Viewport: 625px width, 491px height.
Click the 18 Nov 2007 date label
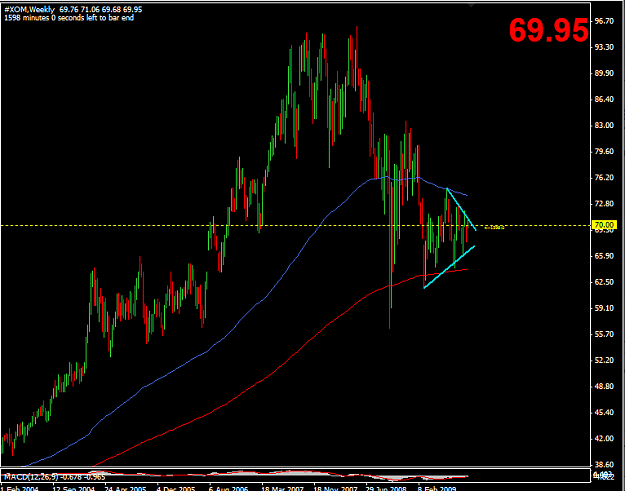335,488
